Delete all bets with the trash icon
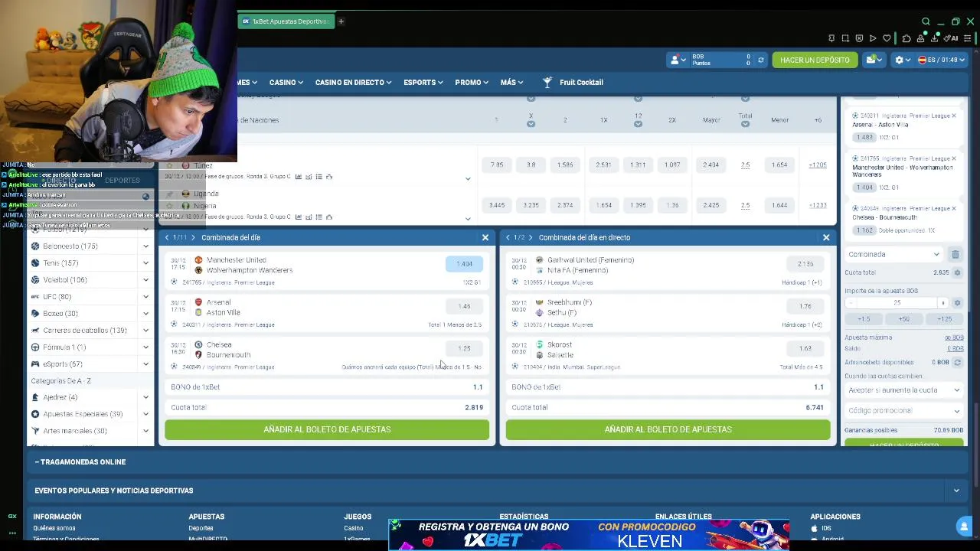Viewport: 980px width, 551px height. (x=955, y=254)
